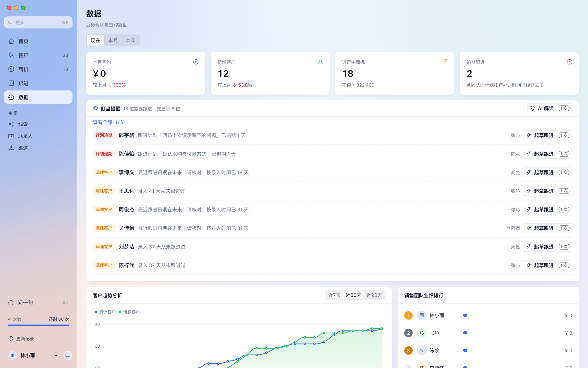
Task: Toggle the 累计客户 legend series
Action: [x=105, y=312]
